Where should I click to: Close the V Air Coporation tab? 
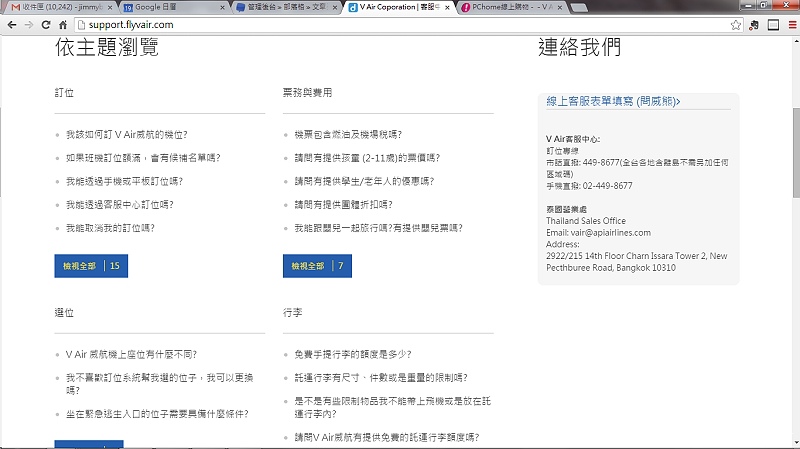pos(447,8)
